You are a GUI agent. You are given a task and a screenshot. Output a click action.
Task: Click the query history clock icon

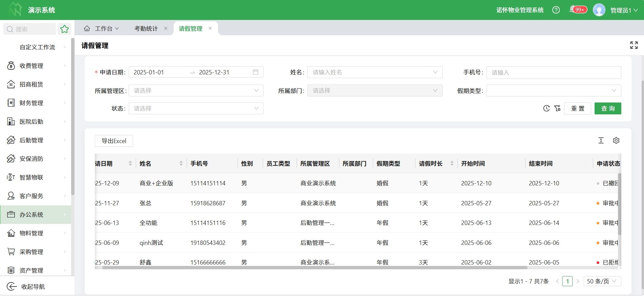point(546,109)
